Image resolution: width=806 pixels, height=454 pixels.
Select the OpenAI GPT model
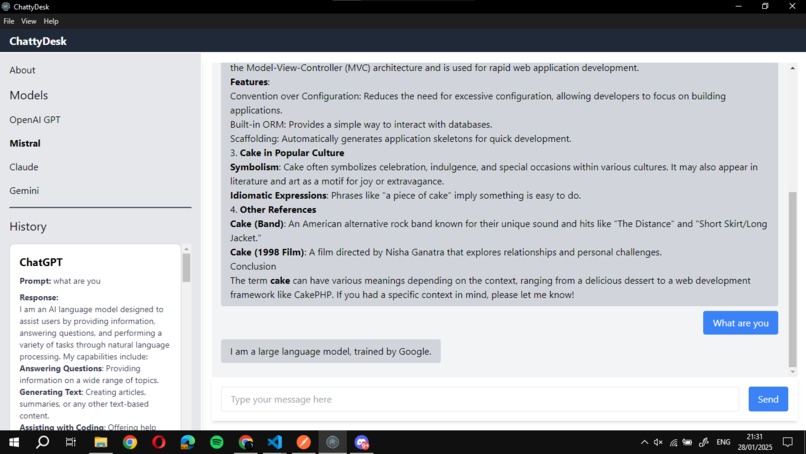35,120
